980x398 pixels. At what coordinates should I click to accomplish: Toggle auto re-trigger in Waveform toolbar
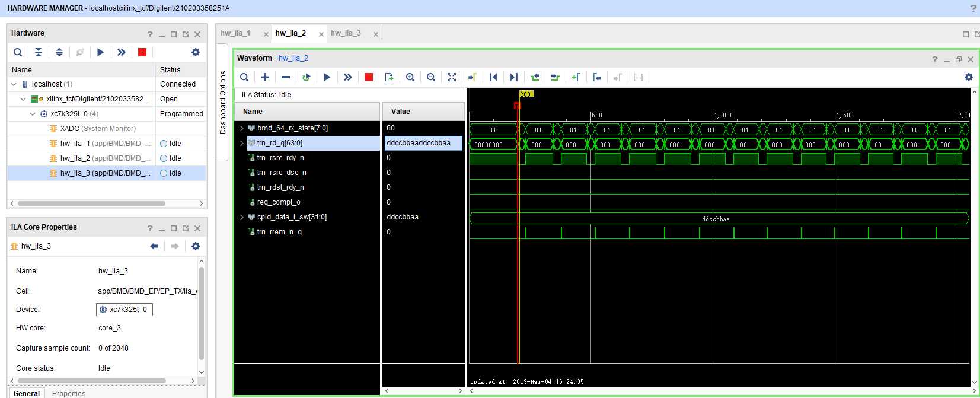coord(307,77)
